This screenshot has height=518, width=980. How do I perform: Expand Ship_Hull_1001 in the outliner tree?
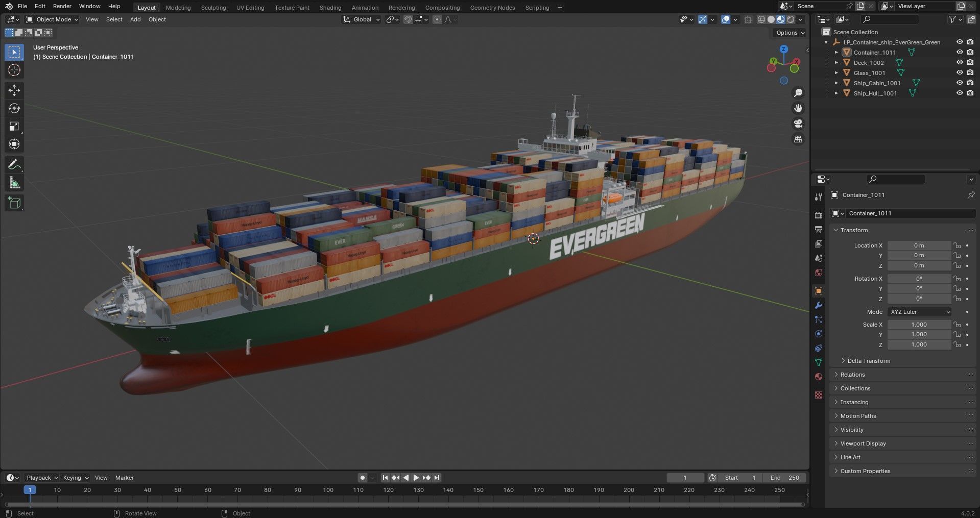[836, 93]
